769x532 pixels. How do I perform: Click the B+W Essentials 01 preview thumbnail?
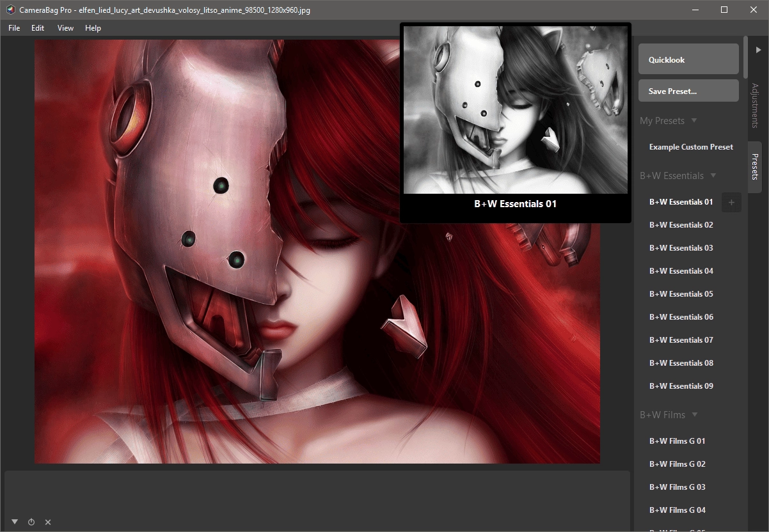click(516, 110)
